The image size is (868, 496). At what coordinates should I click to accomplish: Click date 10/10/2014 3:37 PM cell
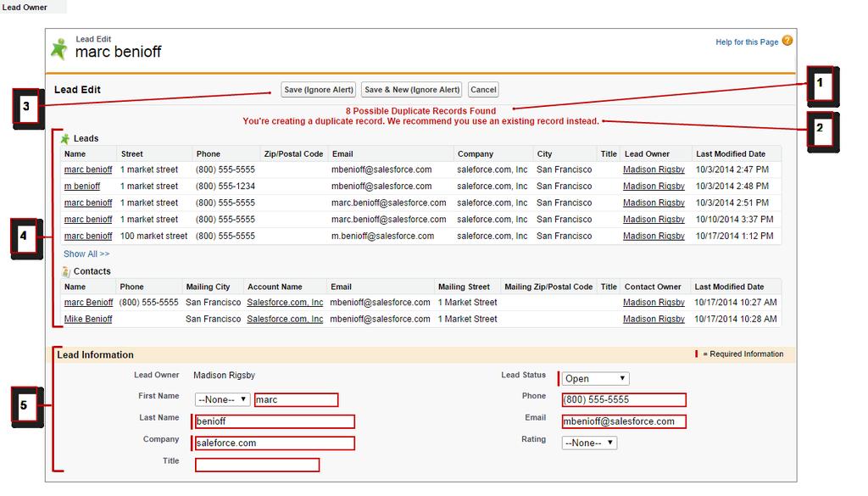[x=735, y=220]
